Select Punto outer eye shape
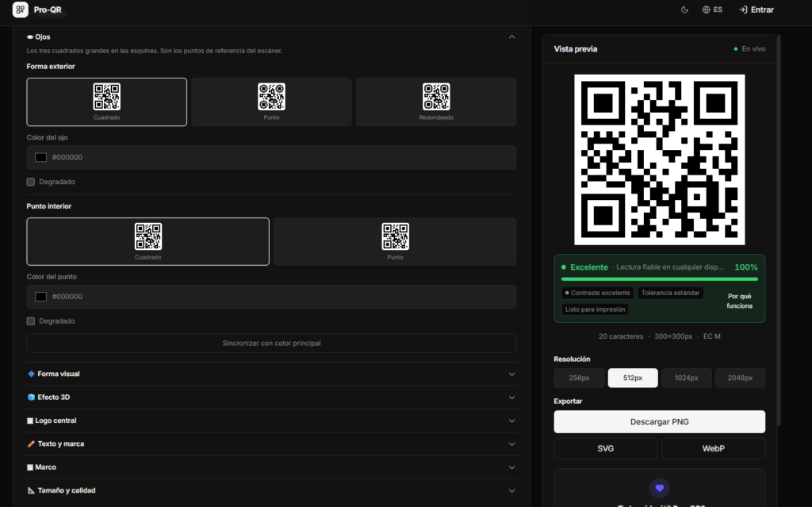Viewport: 812px width, 507px height. [x=271, y=102]
